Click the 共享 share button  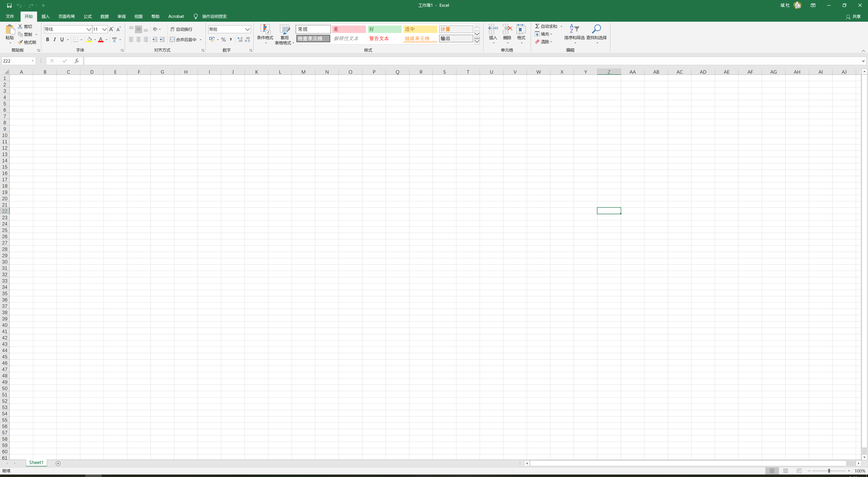coord(853,16)
